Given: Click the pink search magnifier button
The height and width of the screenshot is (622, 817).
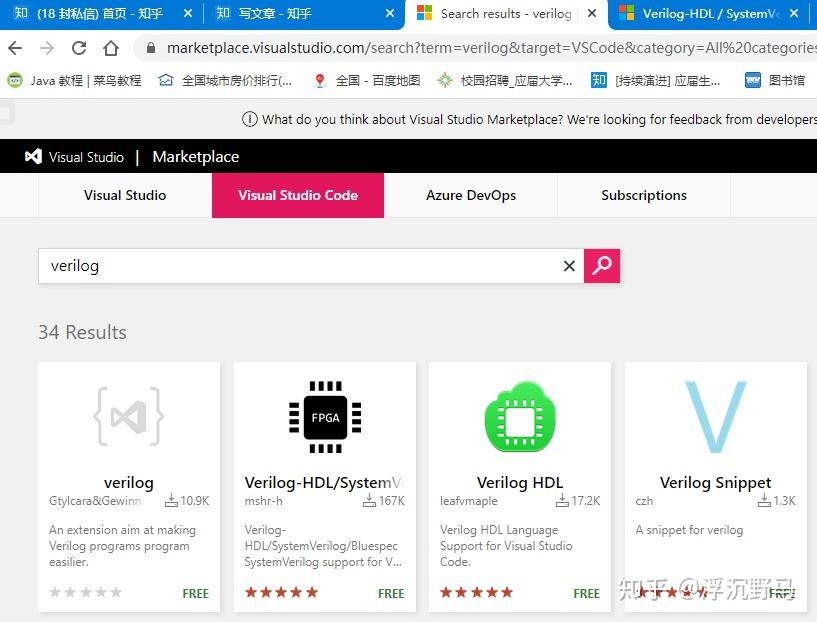Looking at the screenshot, I should [601, 266].
